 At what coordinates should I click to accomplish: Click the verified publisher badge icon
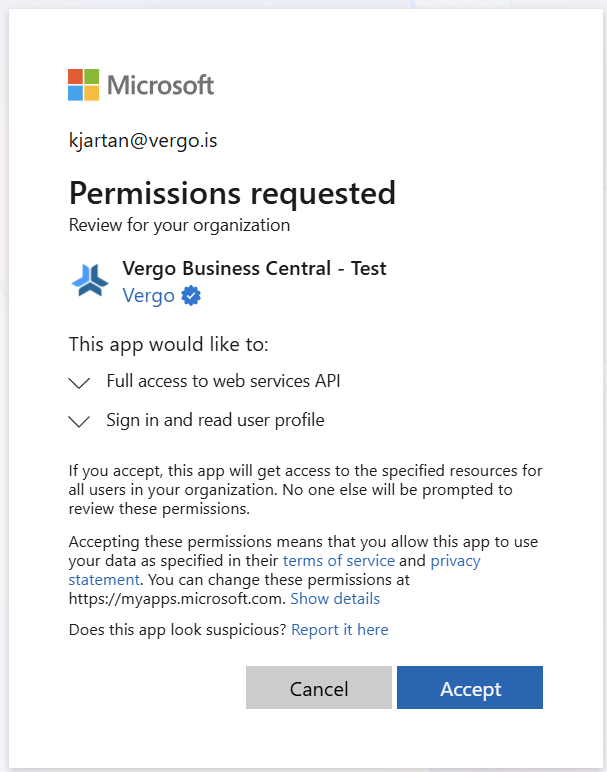[x=191, y=295]
